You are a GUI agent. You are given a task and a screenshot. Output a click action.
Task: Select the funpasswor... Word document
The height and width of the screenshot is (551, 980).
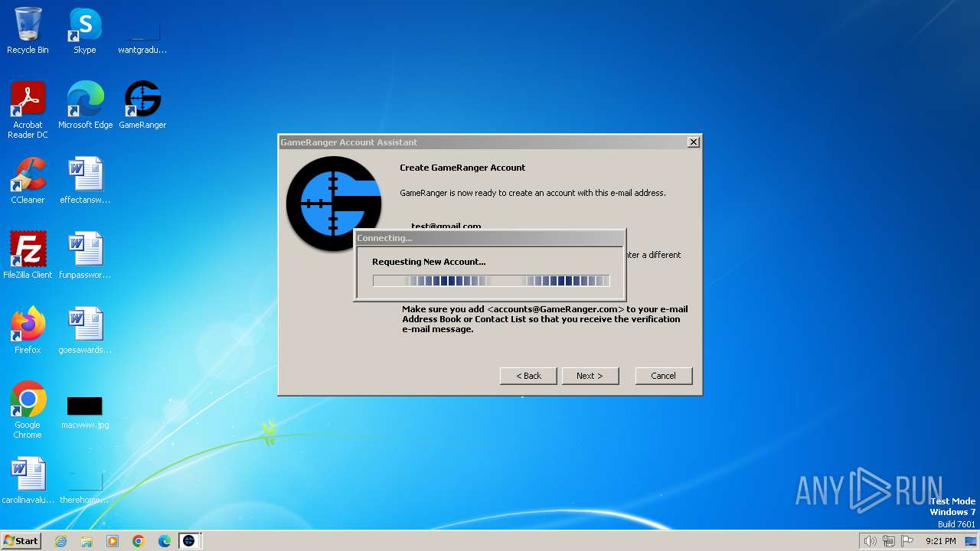coord(85,256)
